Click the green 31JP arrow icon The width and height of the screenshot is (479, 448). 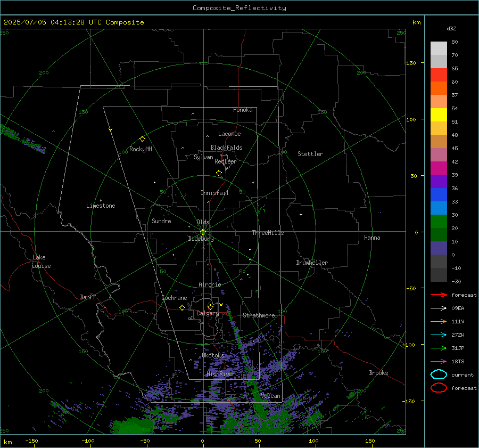click(x=439, y=348)
